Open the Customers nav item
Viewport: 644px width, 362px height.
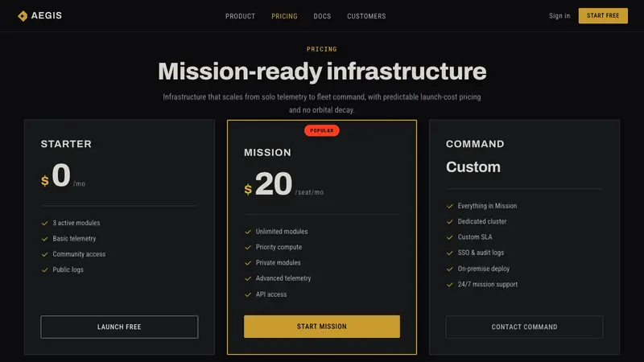pyautogui.click(x=366, y=16)
